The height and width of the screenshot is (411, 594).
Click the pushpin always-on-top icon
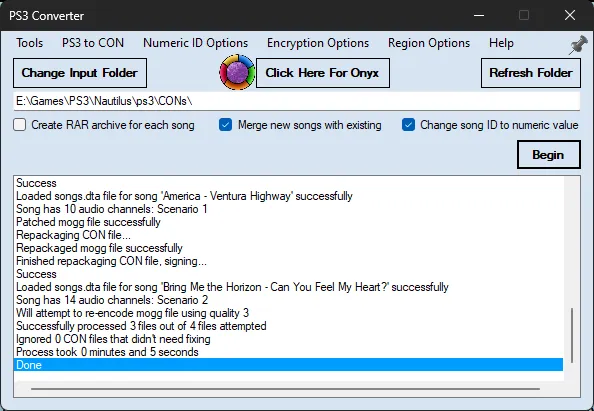(578, 45)
